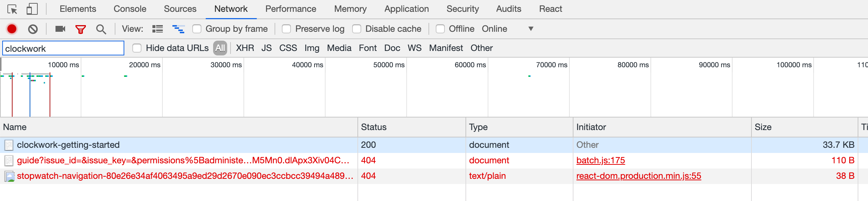This screenshot has height=201, width=868.
Task: Enable Hide data URLs checkbox
Action: [x=137, y=48]
